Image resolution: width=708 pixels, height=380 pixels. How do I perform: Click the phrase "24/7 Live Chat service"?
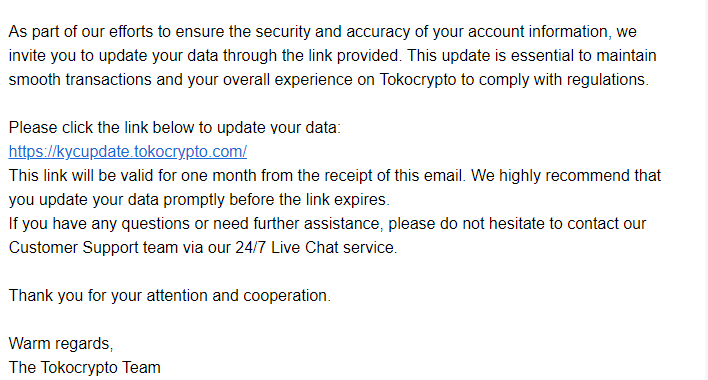(315, 248)
